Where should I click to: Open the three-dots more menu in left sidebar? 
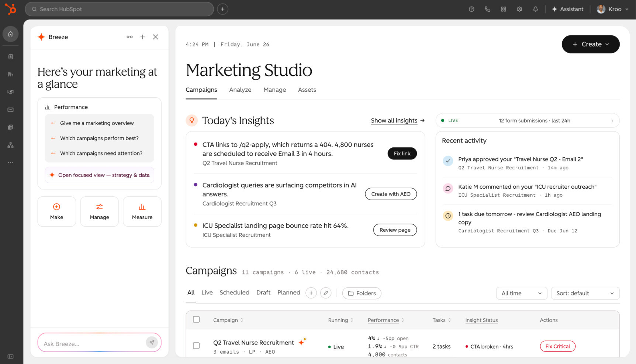[x=10, y=162]
